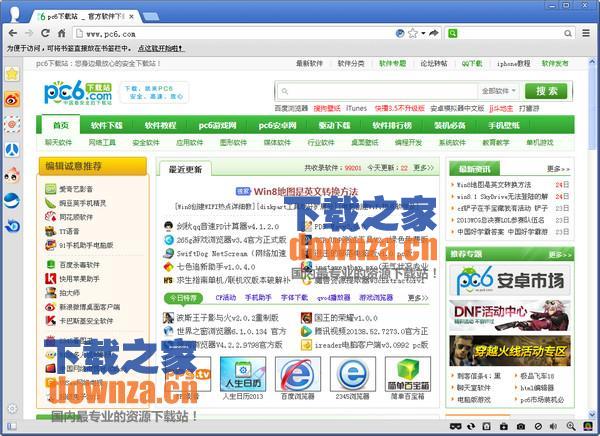Open Renren icon in left sidebar
This screenshot has height=436, width=600.
click(12, 150)
